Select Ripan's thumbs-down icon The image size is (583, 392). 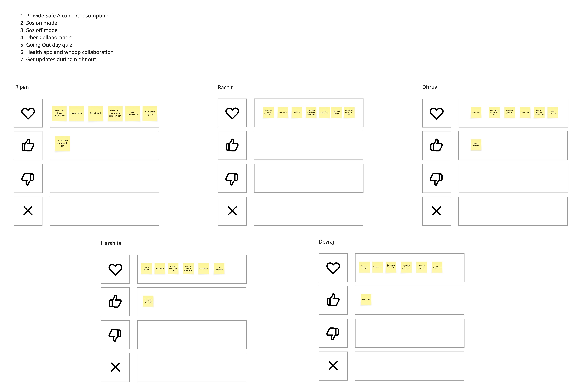point(28,178)
